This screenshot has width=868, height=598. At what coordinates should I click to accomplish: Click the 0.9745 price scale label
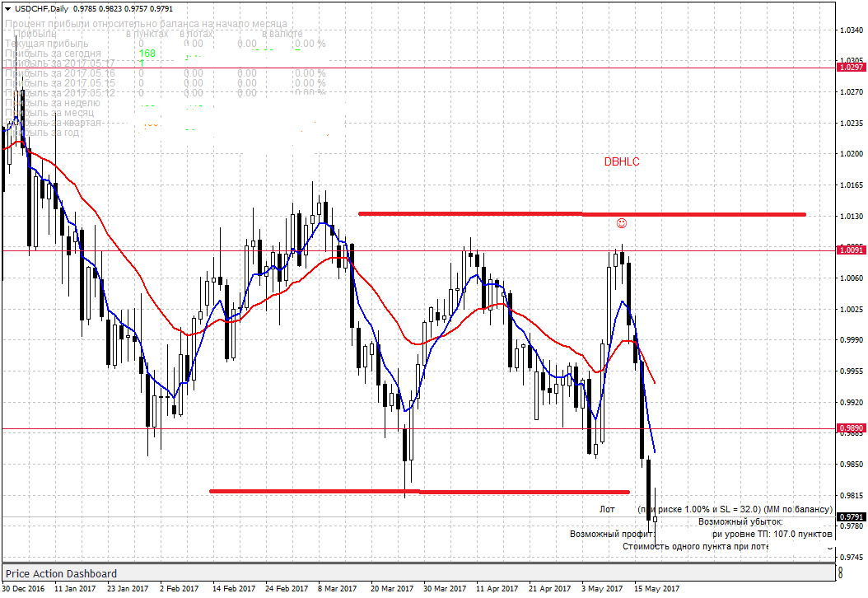click(x=852, y=557)
